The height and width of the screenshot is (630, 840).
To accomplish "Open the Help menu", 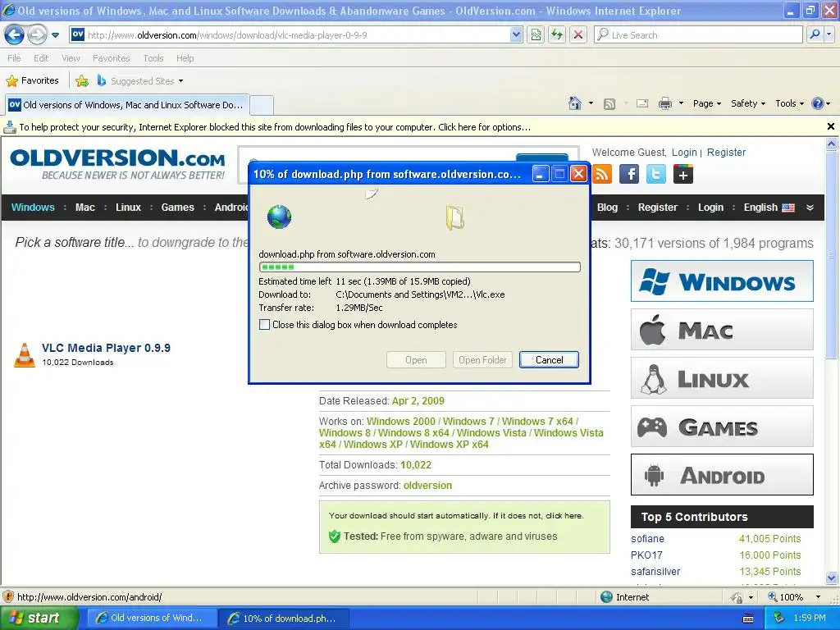I will [185, 58].
